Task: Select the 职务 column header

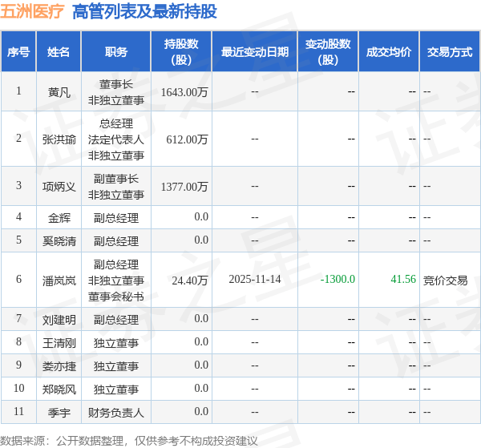Action: [x=116, y=52]
